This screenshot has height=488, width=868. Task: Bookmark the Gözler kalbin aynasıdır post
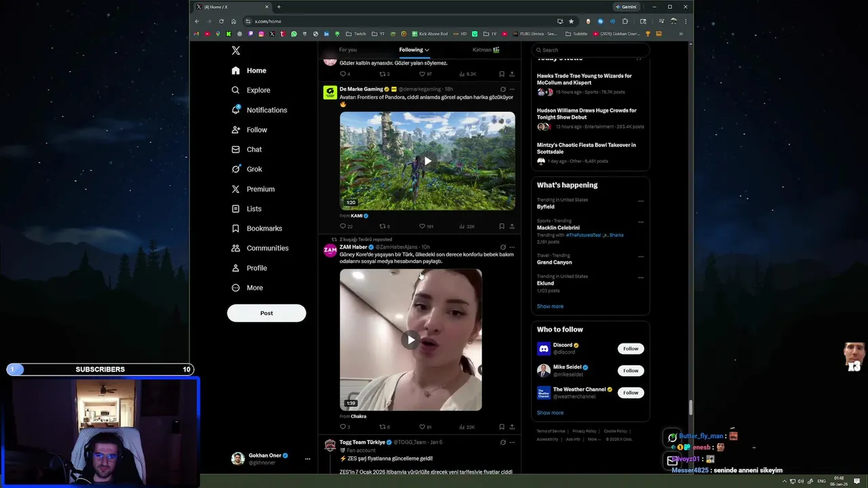tap(502, 74)
